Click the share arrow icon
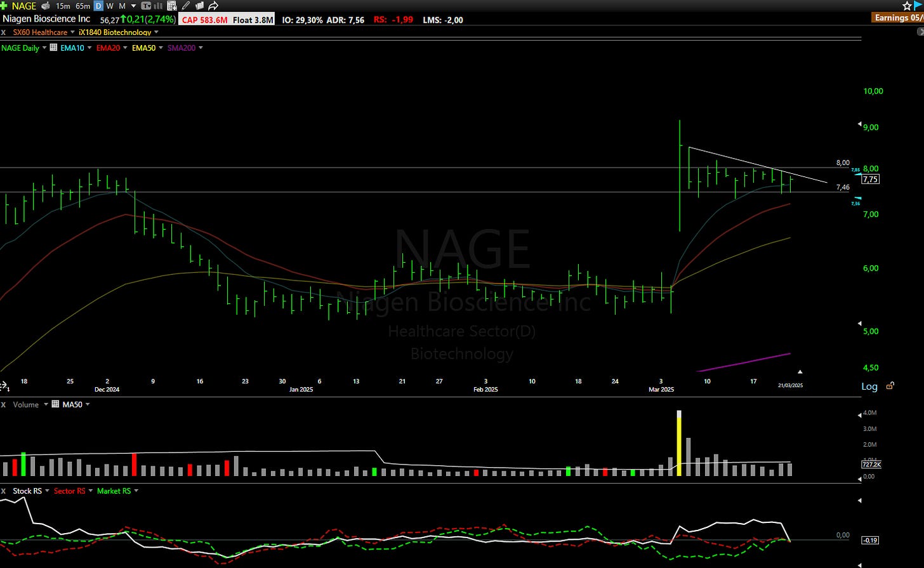 (213, 6)
